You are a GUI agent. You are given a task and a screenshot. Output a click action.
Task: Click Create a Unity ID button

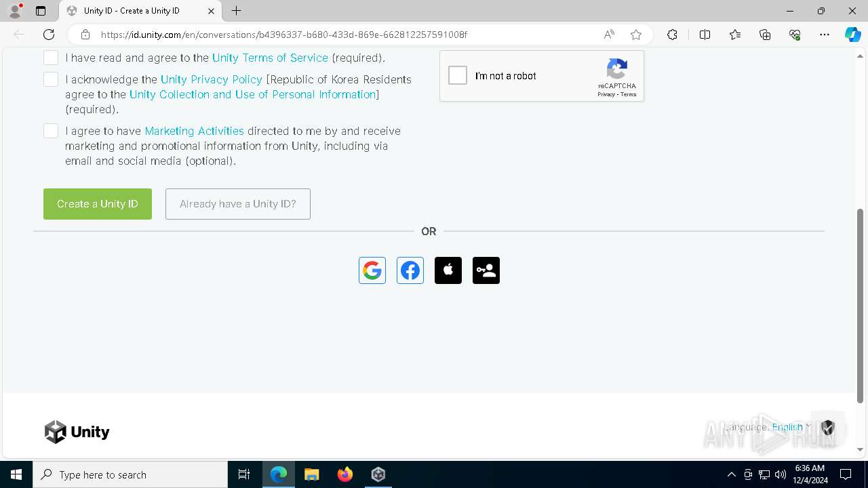(98, 204)
